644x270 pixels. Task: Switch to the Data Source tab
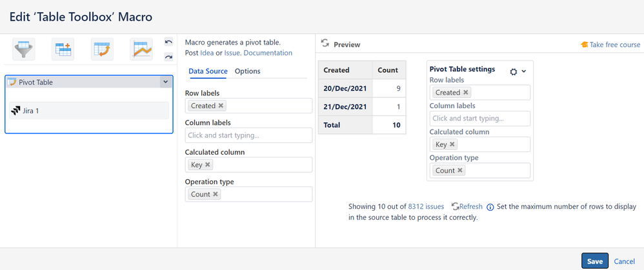click(208, 71)
